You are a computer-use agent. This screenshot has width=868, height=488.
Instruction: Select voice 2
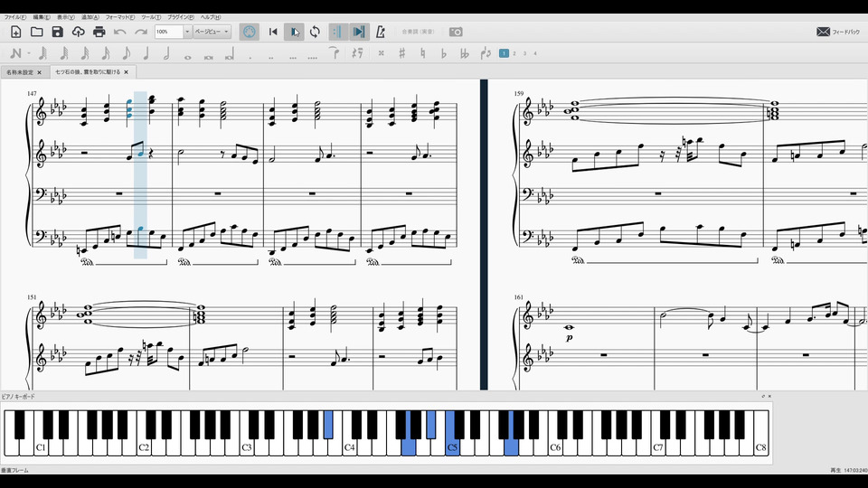[x=514, y=53]
